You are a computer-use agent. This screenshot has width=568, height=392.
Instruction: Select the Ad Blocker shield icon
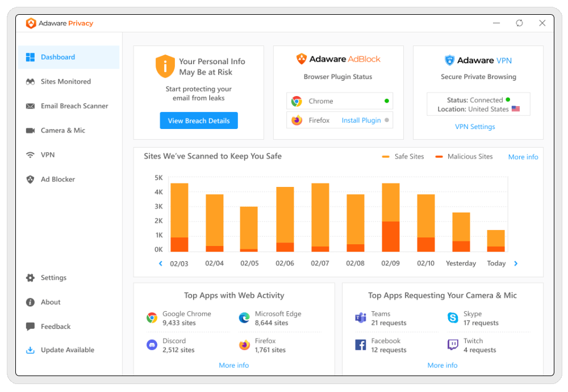[x=30, y=180]
